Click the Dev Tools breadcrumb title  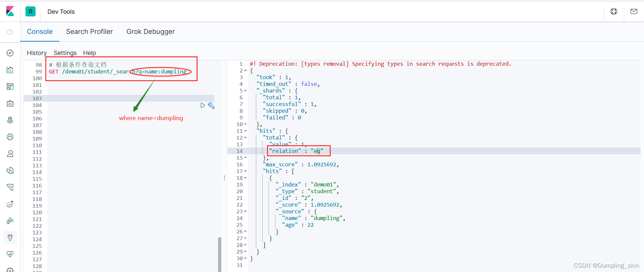pyautogui.click(x=61, y=12)
